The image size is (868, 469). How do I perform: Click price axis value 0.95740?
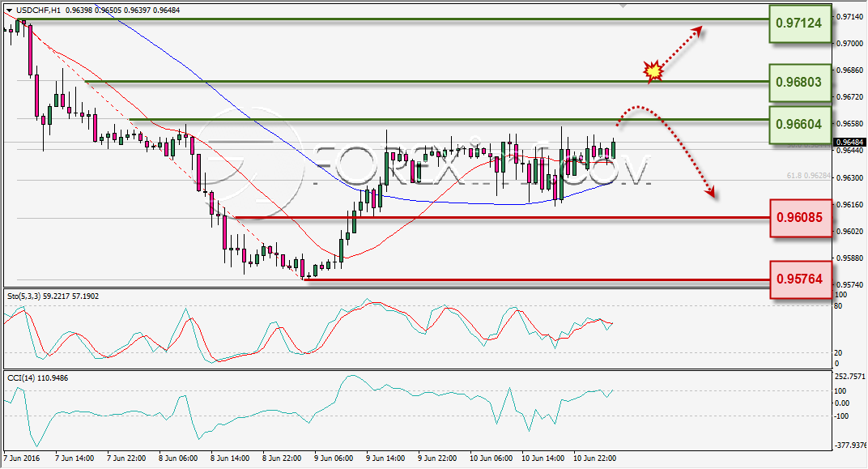849,284
